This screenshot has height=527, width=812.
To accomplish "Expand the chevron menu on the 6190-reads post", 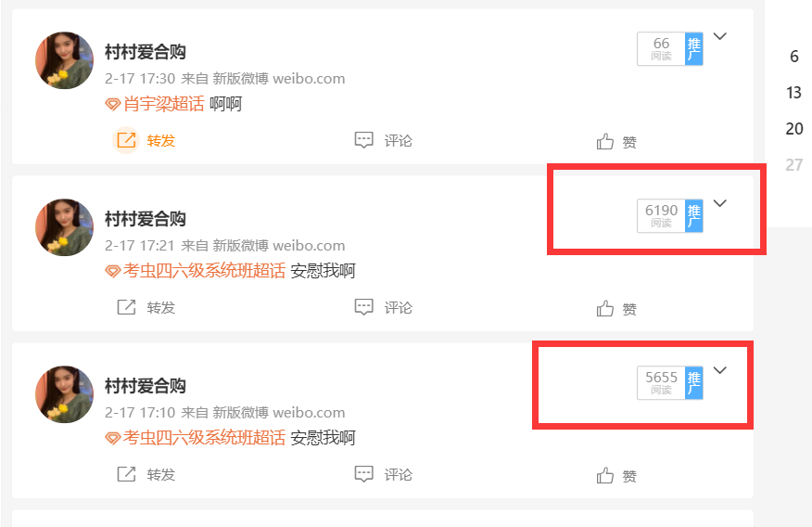I will [x=720, y=203].
